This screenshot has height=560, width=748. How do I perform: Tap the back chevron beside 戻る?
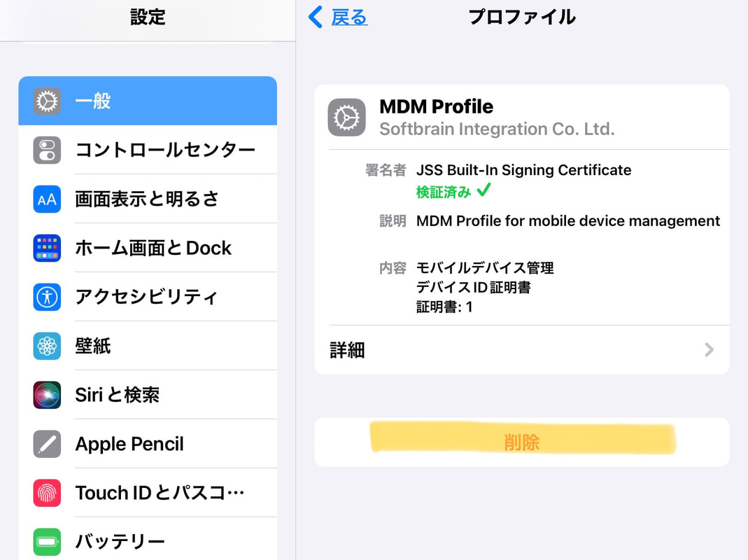[316, 17]
